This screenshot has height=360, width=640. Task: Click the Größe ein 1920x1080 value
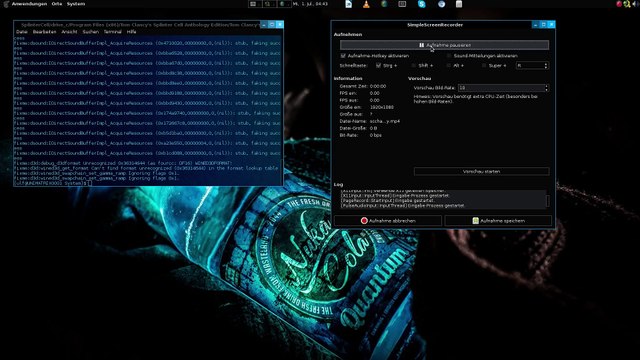382,107
